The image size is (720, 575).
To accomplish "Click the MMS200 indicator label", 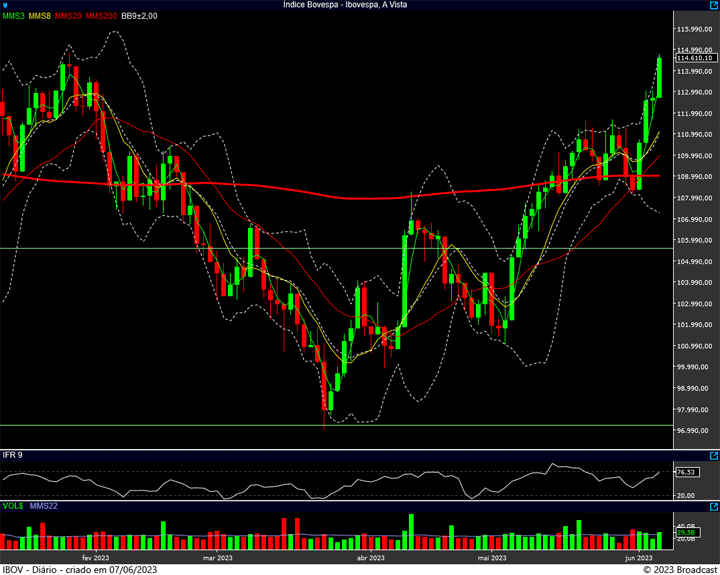I will click(x=101, y=16).
